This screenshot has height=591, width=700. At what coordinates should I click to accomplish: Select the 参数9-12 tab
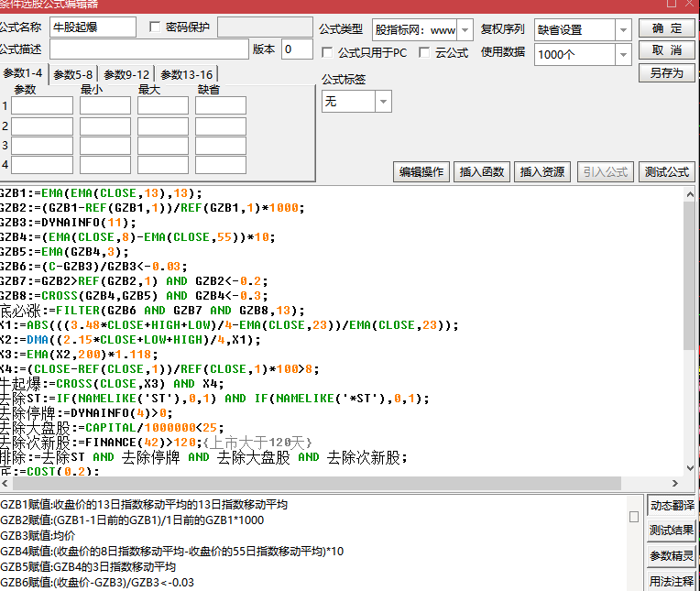click(126, 74)
